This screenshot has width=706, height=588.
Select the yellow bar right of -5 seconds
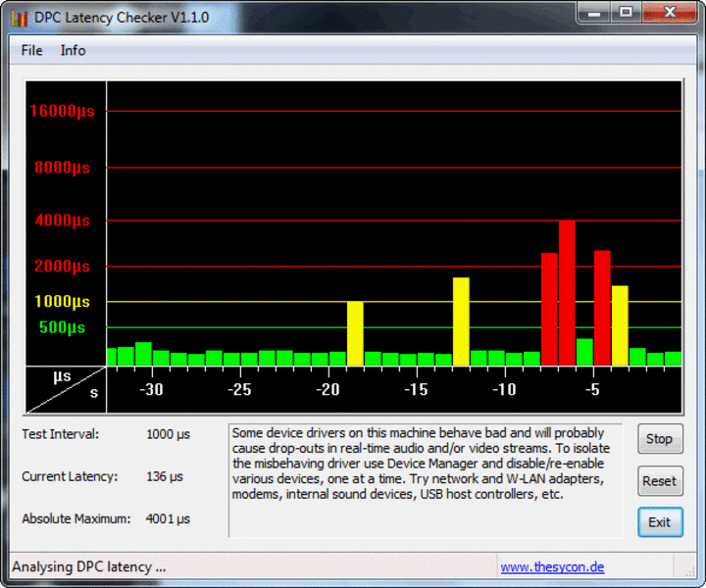coord(620,325)
